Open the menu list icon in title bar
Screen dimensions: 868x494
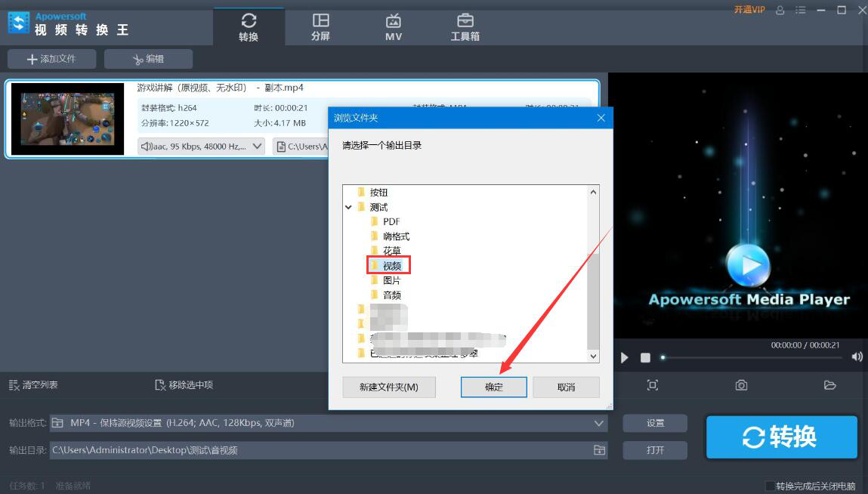801,10
